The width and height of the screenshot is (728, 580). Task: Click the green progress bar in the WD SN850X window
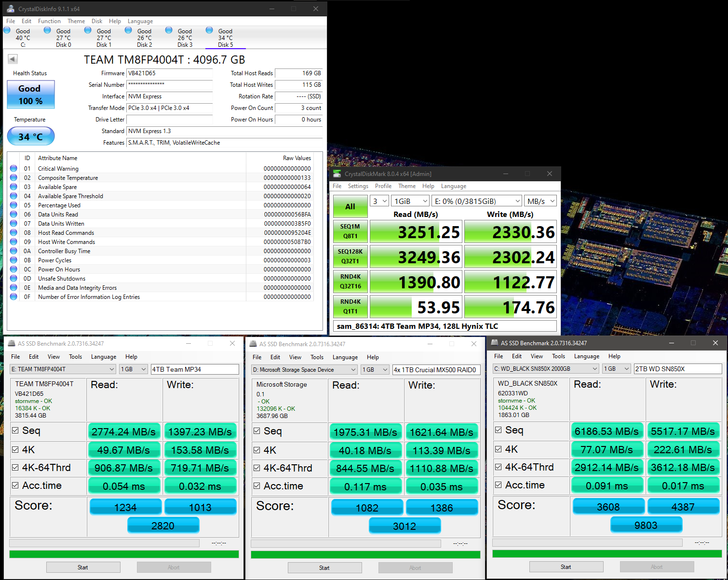click(607, 554)
